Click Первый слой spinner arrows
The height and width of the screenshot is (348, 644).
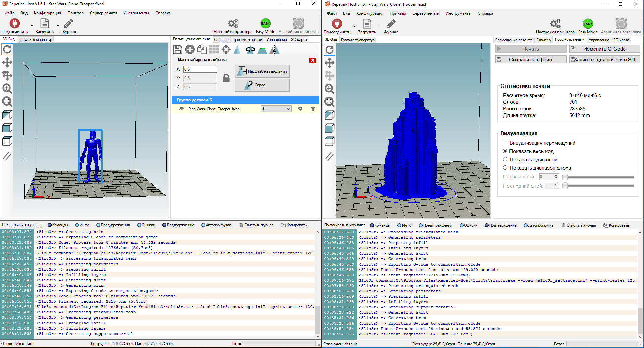(x=556, y=177)
